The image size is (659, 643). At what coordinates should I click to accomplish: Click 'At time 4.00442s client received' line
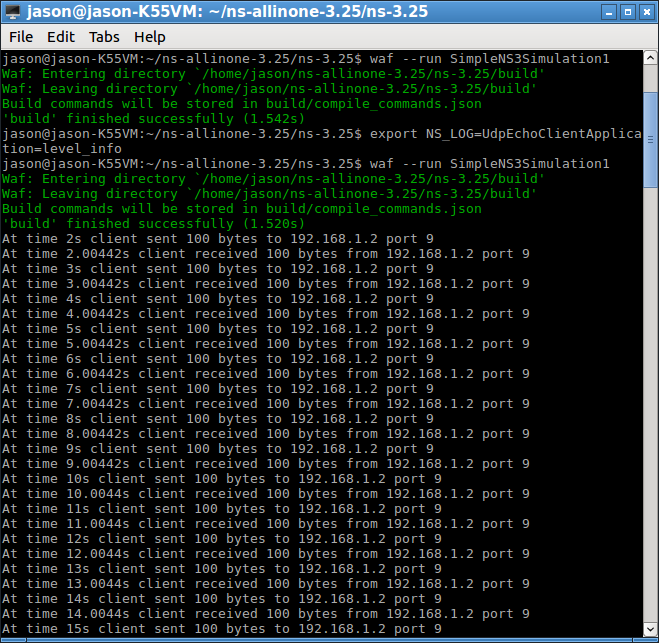[266, 314]
